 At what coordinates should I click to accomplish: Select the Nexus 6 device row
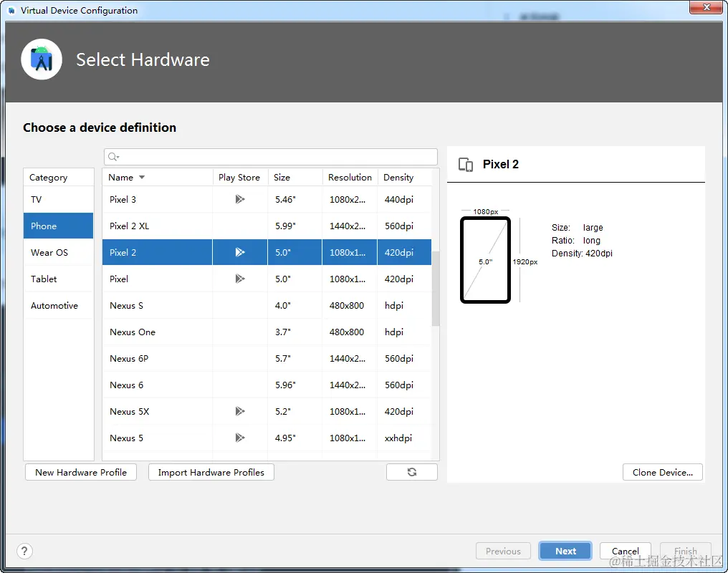pos(267,385)
